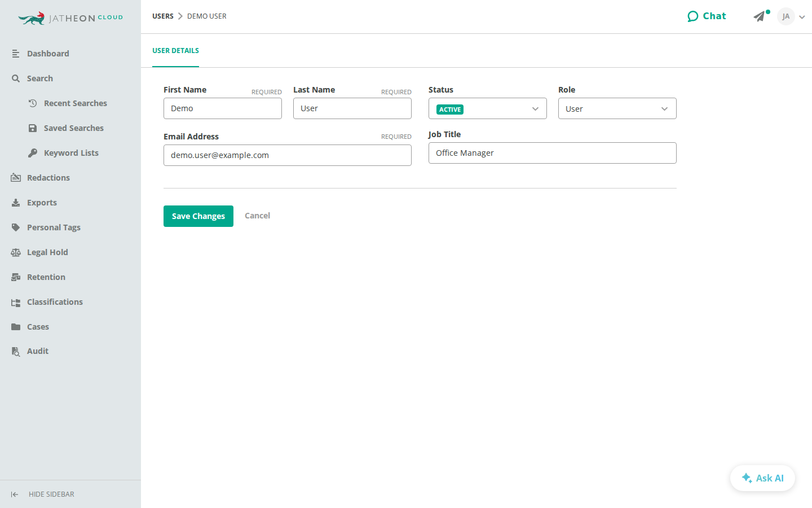Click the Hide Sidebar label
Image resolution: width=812 pixels, height=508 pixels.
click(51, 494)
